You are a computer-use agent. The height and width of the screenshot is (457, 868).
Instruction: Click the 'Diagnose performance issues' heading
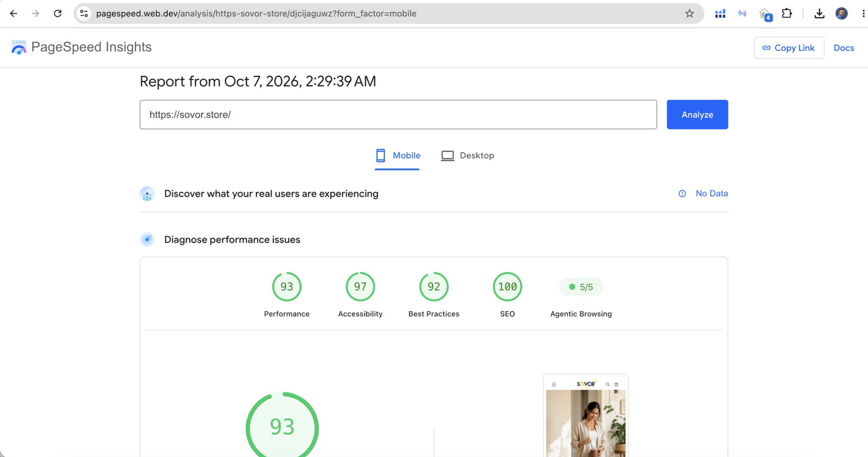tap(232, 240)
